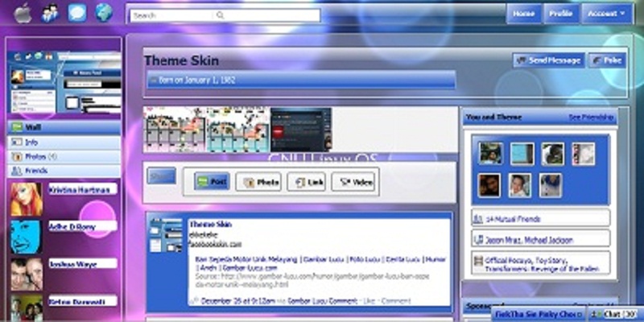Focus the Search input field
644x322 pixels.
(x=225, y=15)
